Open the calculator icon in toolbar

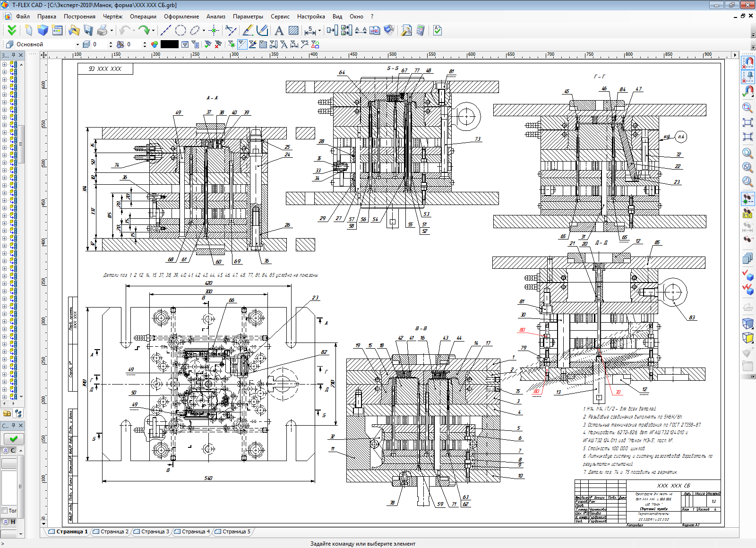[420, 30]
